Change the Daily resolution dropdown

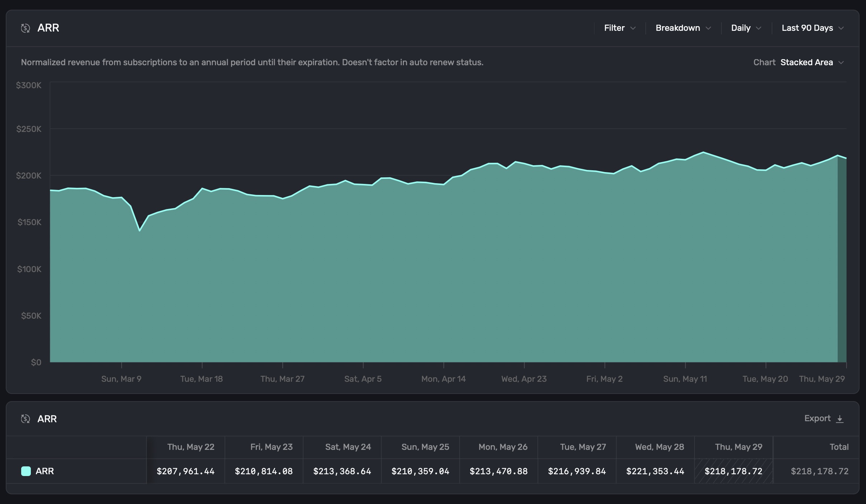746,28
